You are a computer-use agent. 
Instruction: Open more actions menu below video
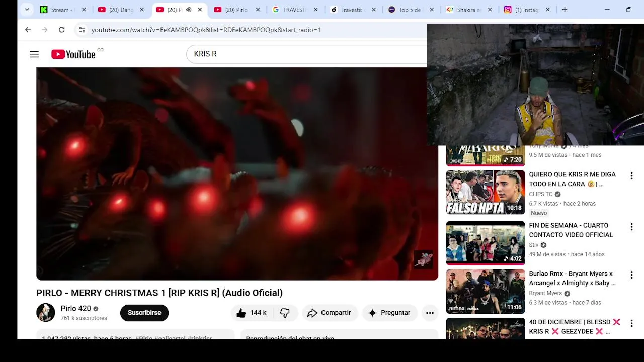430,313
